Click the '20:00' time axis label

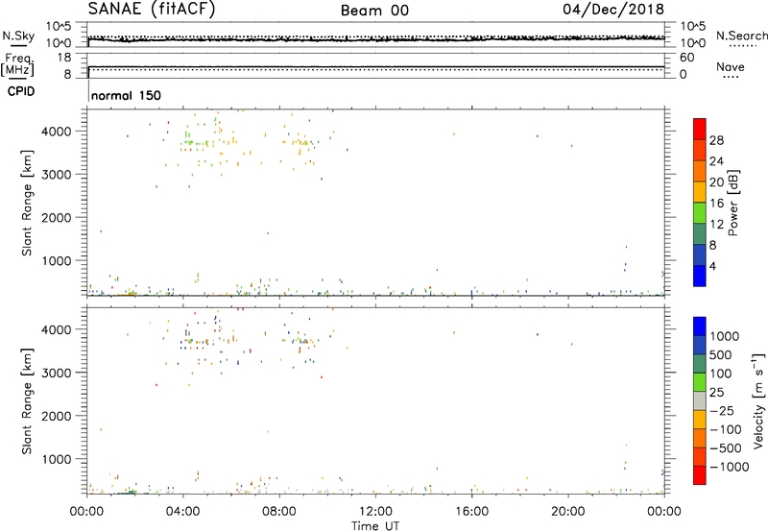tap(567, 512)
